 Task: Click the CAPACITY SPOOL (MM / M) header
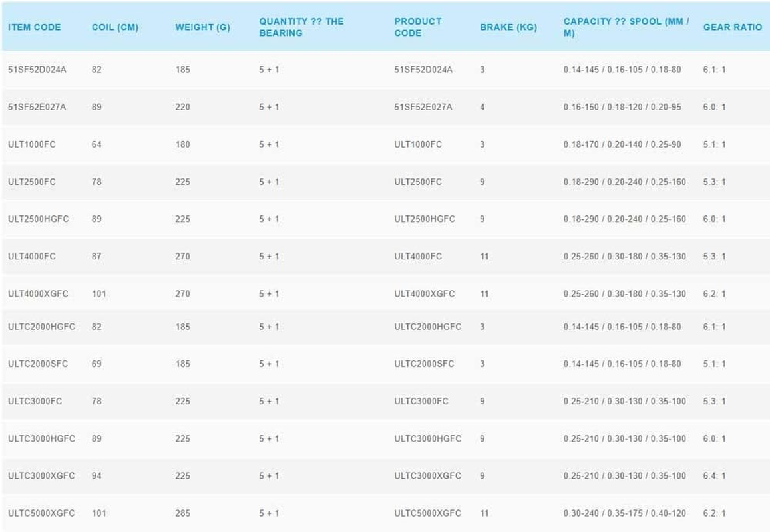point(626,27)
